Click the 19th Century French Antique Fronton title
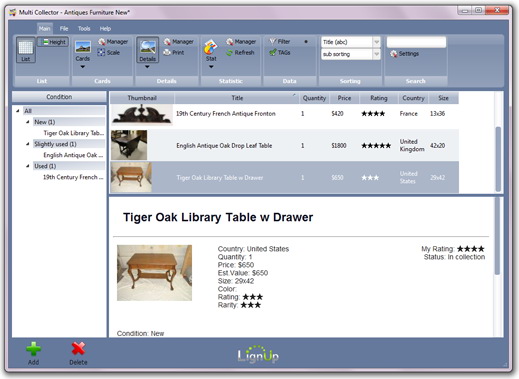This screenshot has width=519, height=379. pyautogui.click(x=226, y=114)
